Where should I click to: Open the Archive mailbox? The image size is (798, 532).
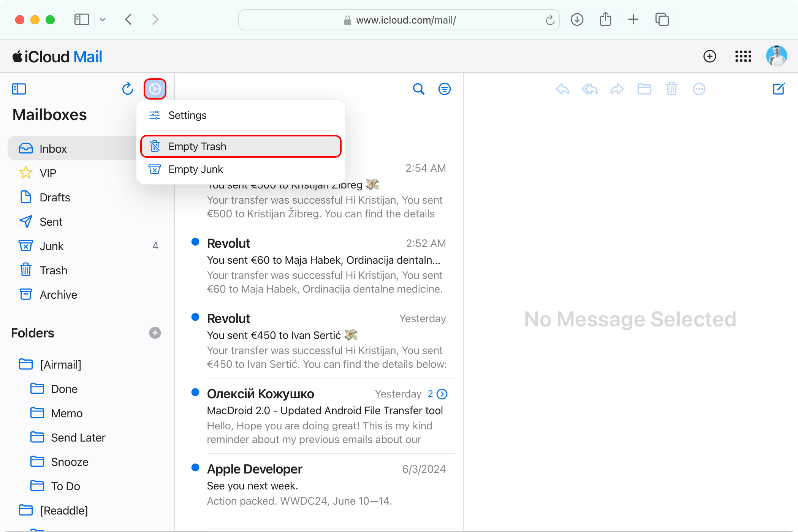87,294
